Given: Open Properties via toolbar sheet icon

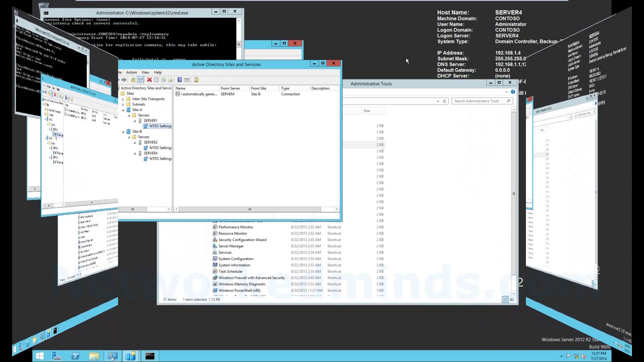Looking at the screenshot, I should (156, 80).
